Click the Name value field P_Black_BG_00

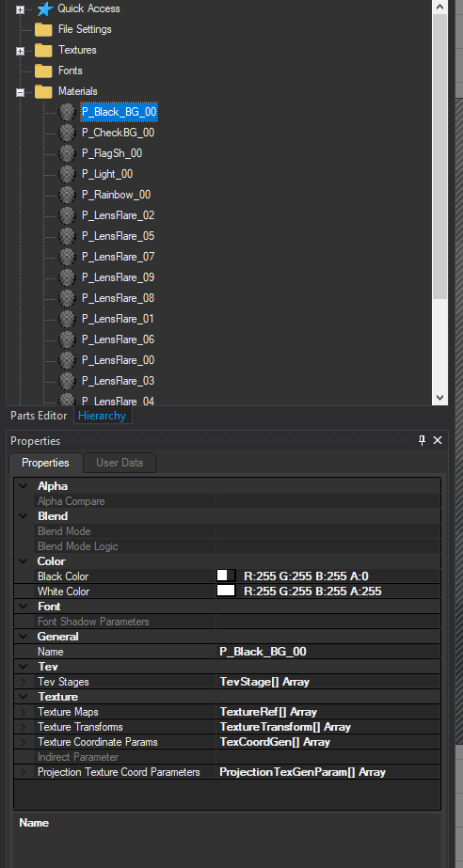click(x=328, y=652)
